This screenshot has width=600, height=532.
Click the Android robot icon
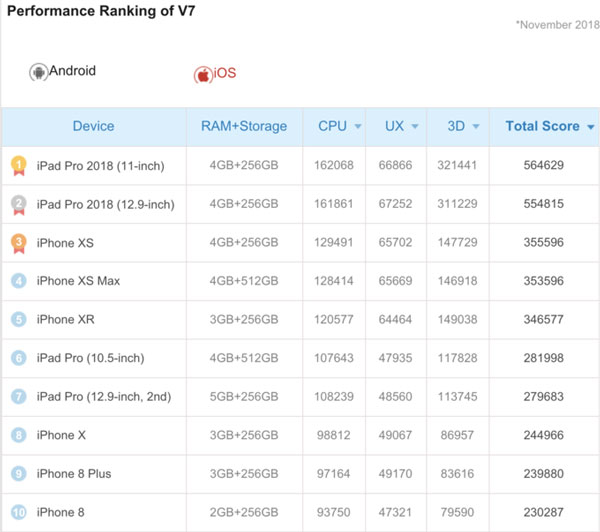[39, 72]
